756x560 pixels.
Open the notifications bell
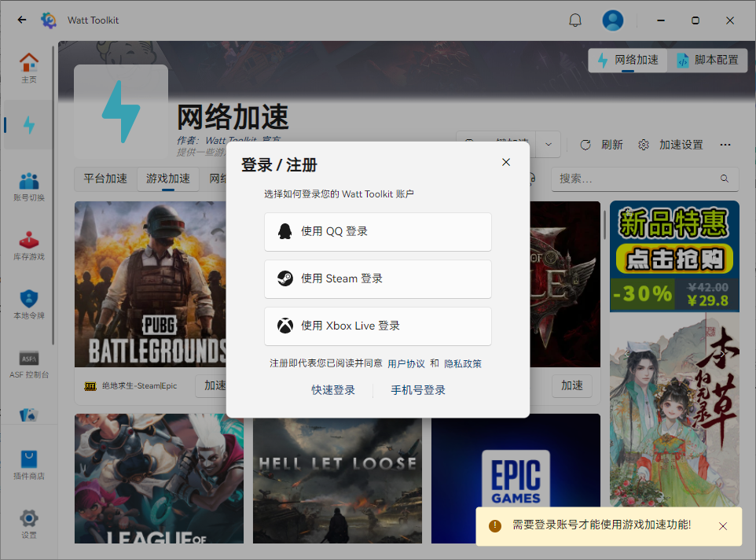[575, 20]
